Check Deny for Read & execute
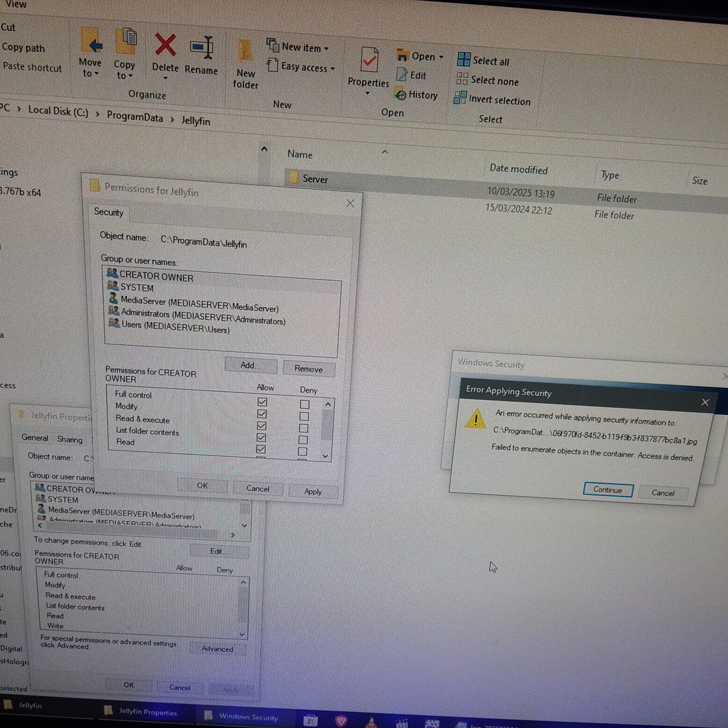Viewport: 728px width, 728px height. click(304, 428)
